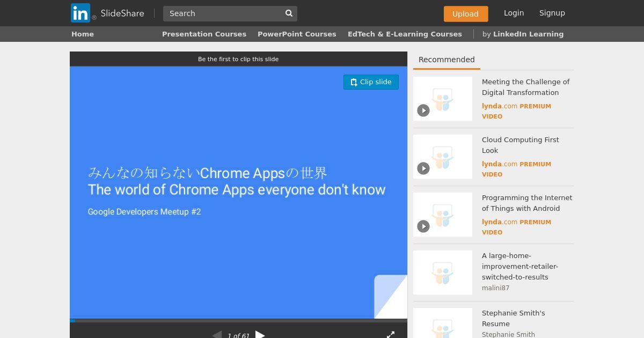The image size is (644, 338).
Task: Click the malini87 author name
Action: tap(495, 288)
